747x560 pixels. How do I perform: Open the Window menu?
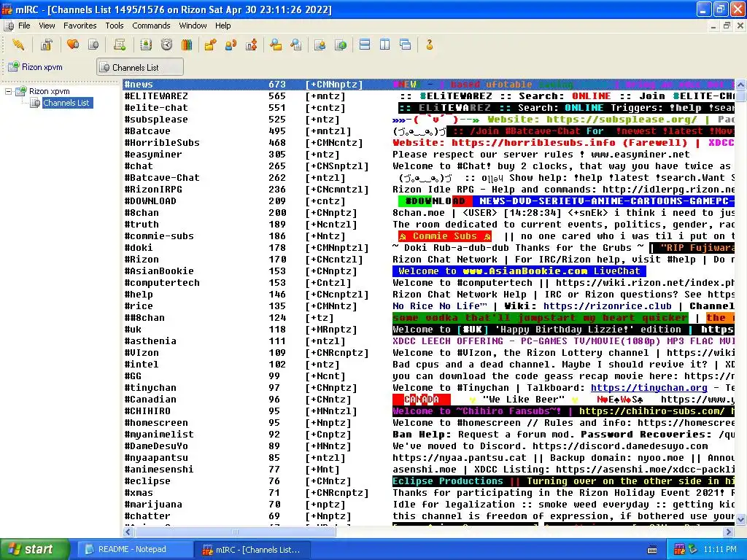[193, 26]
